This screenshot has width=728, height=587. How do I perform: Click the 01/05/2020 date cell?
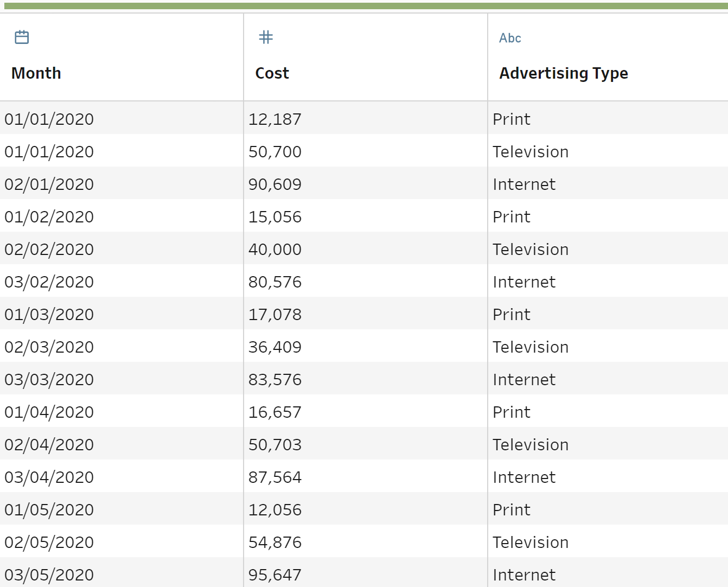pos(49,510)
